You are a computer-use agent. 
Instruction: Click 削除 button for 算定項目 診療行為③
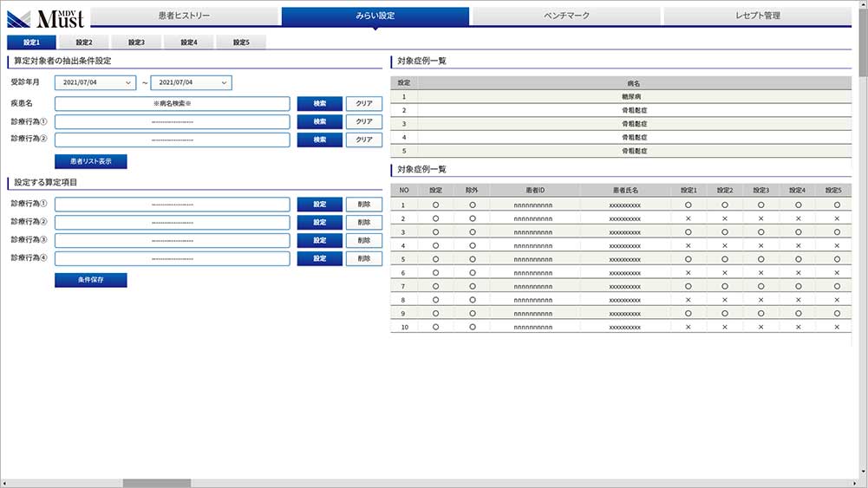(363, 240)
